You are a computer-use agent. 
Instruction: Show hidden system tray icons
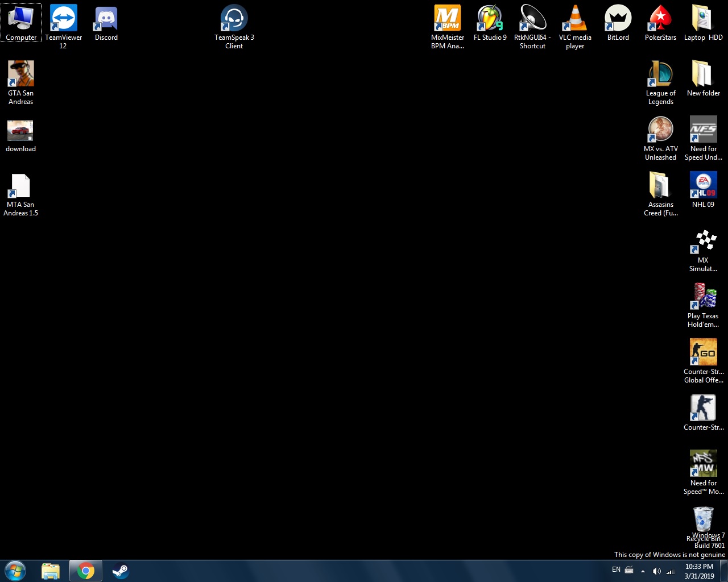643,571
